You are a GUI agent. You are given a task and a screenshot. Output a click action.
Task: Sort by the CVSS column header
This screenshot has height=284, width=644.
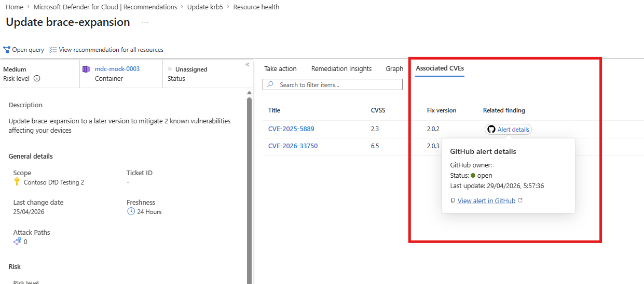[x=378, y=110]
